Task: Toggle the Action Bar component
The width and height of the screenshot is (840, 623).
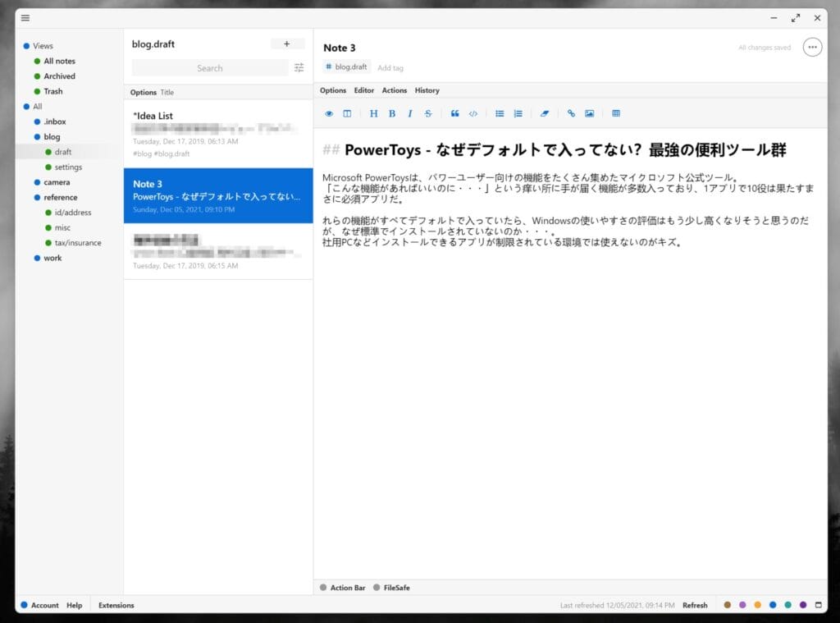Action: click(x=343, y=588)
